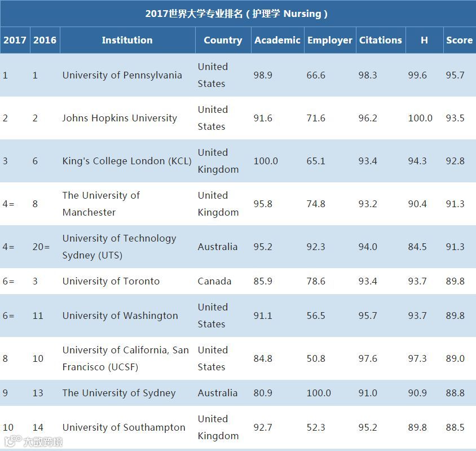476x451 pixels.
Task: Click 'Australia' in the UTS row
Action: tap(218, 247)
